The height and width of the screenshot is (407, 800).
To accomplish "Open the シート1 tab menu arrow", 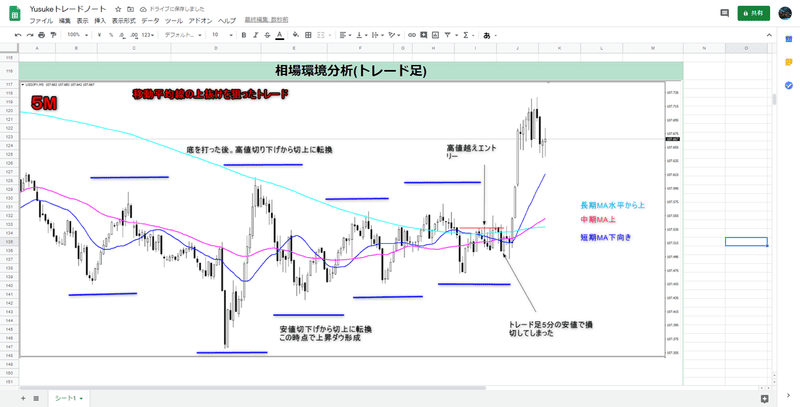I will tap(81, 398).
